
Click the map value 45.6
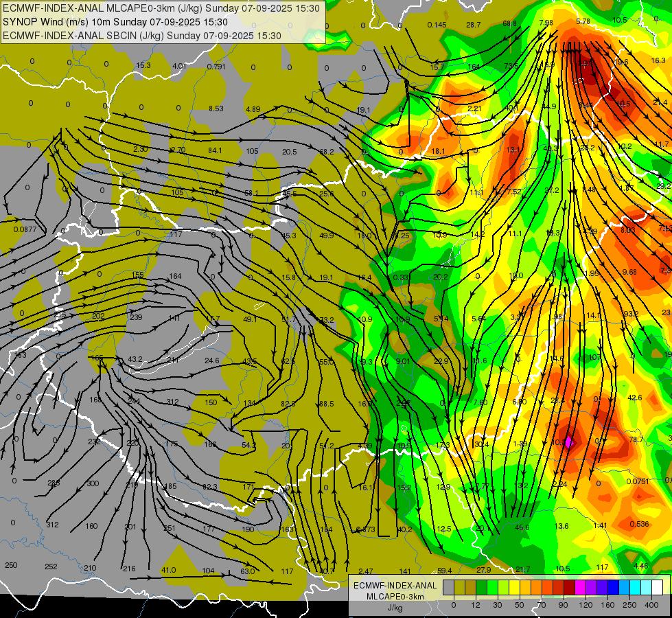click(x=522, y=527)
